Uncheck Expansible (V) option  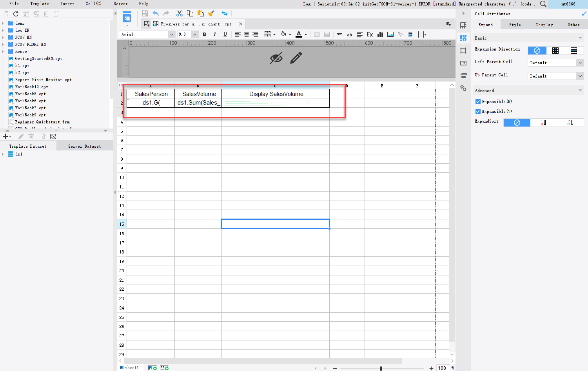click(x=478, y=111)
